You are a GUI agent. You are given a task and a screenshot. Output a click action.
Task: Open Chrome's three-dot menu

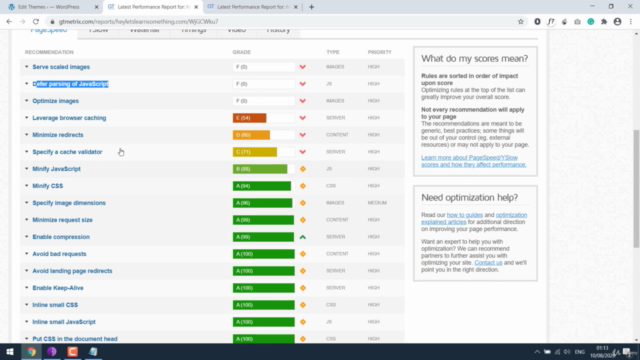tap(631, 22)
